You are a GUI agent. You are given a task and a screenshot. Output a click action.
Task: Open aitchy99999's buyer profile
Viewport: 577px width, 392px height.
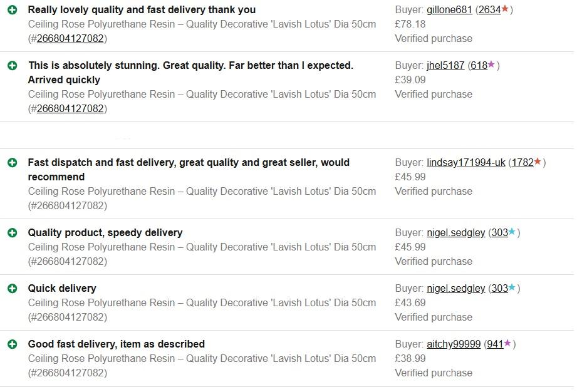coord(454,344)
